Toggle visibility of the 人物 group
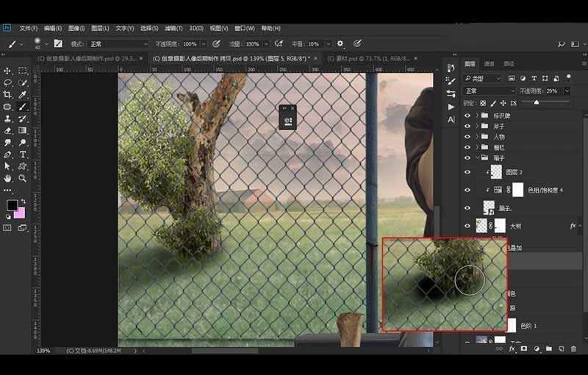Image resolution: width=588 pixels, height=375 pixels. click(467, 137)
